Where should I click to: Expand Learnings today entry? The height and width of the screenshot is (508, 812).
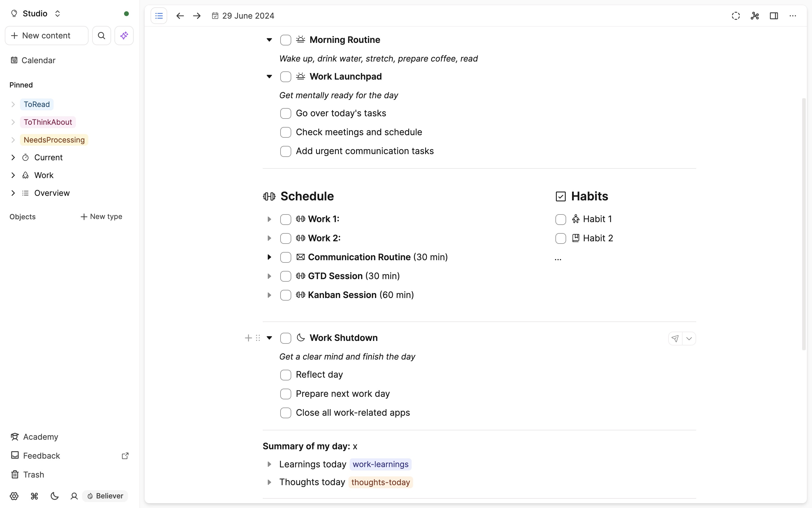[269, 464]
